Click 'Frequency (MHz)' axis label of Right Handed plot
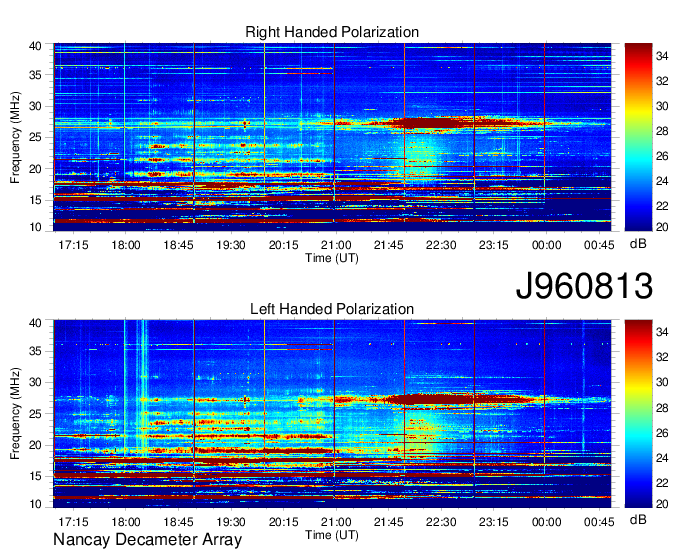 pos(15,137)
